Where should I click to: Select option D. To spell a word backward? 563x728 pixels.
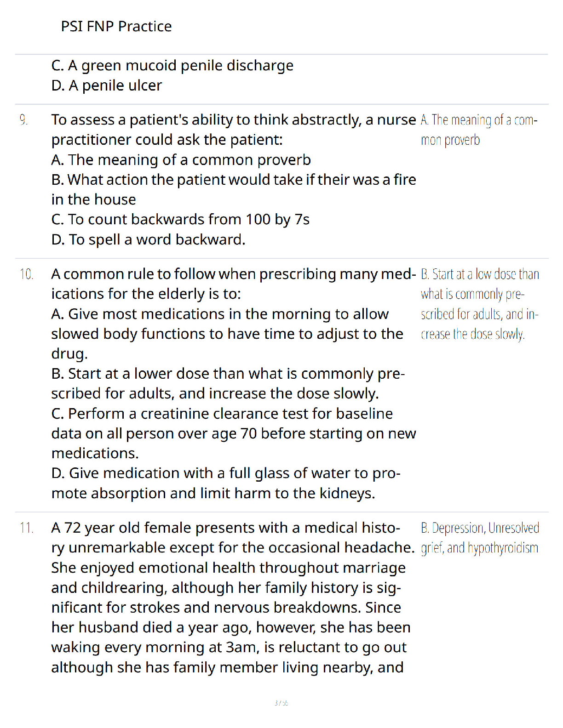point(149,239)
